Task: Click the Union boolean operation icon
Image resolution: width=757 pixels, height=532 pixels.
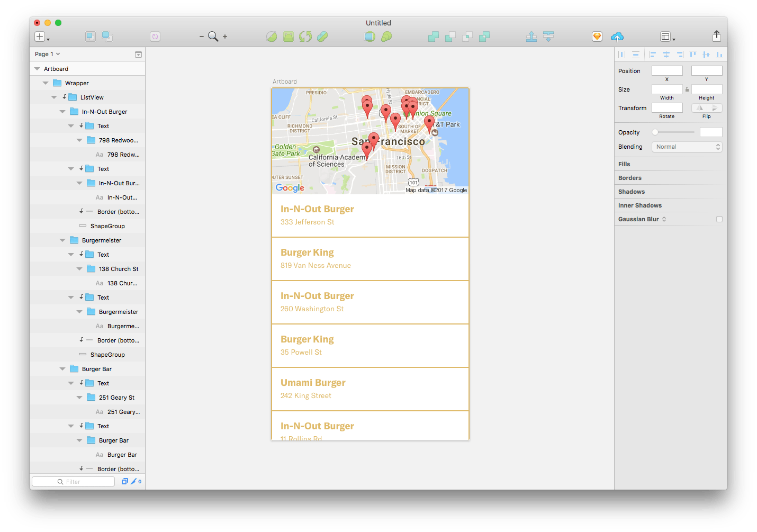Action: coord(434,37)
